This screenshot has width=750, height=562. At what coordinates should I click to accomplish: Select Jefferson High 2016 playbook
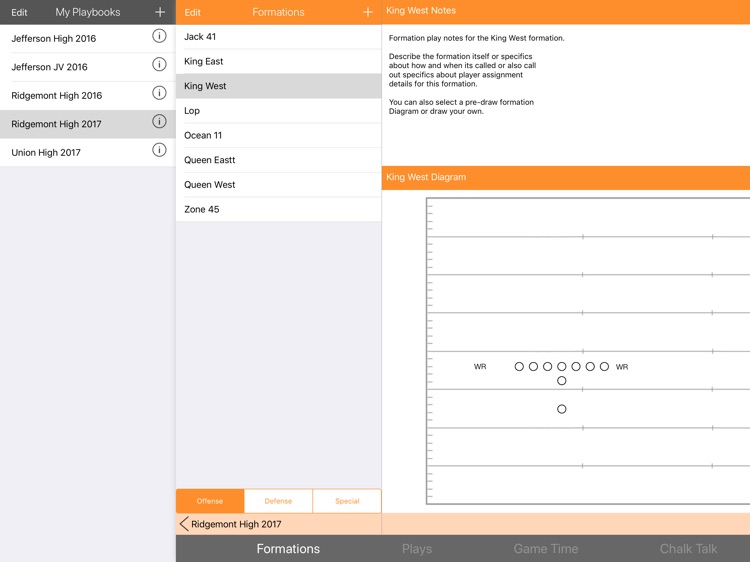pos(88,38)
